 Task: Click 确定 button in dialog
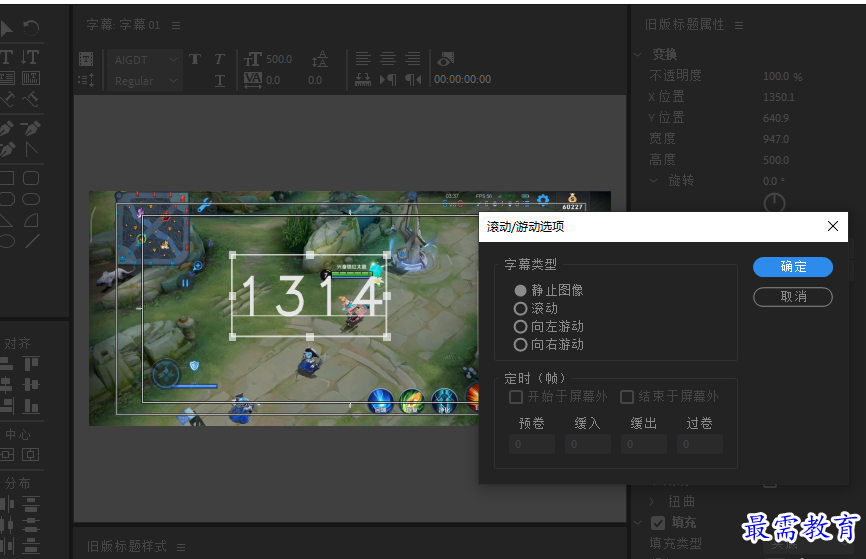point(793,267)
